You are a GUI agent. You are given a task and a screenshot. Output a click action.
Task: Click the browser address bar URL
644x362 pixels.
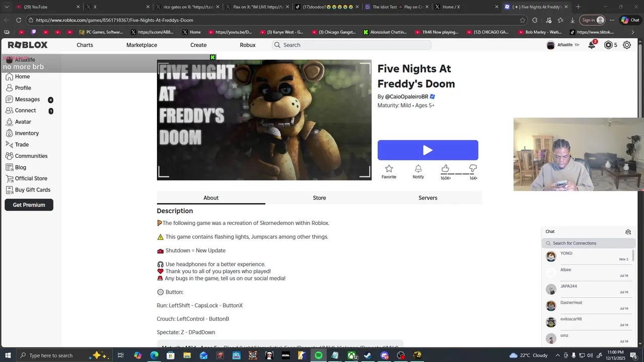pyautogui.click(x=115, y=20)
